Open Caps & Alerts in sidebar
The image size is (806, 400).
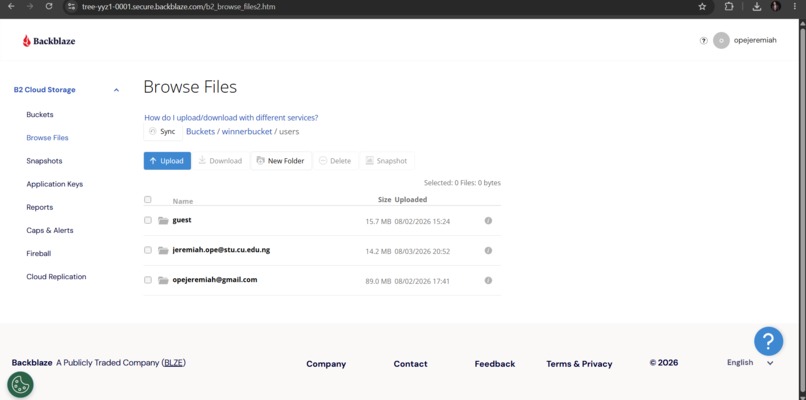pos(50,230)
